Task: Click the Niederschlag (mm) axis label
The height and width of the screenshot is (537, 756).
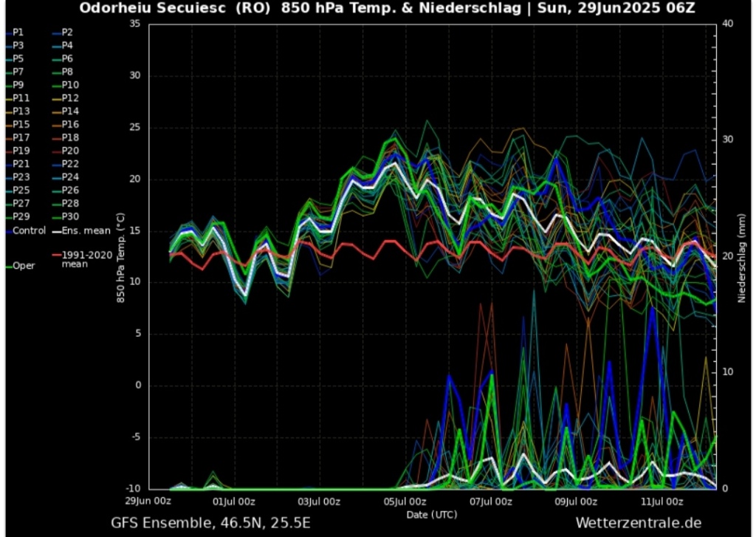Action: (741, 256)
